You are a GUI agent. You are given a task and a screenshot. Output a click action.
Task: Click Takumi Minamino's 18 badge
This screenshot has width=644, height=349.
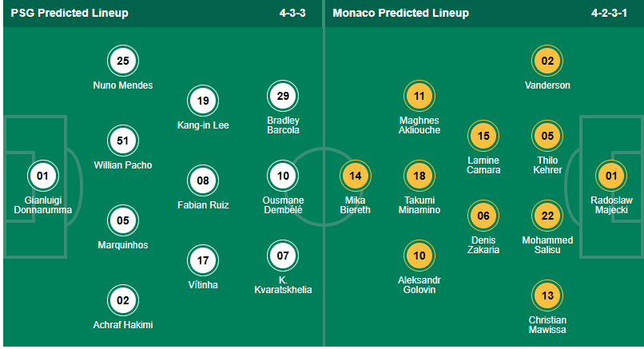tap(419, 176)
